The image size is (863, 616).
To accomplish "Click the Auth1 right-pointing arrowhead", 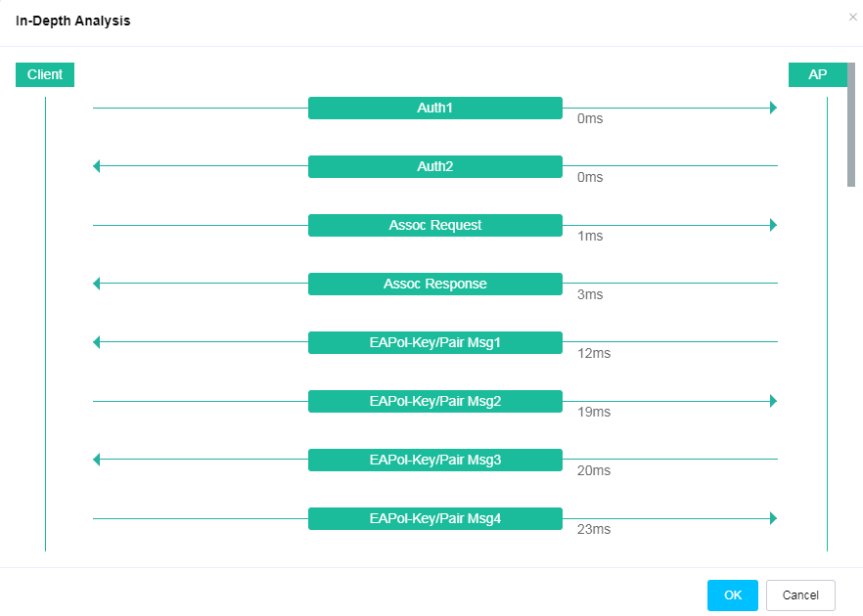I will 773,108.
